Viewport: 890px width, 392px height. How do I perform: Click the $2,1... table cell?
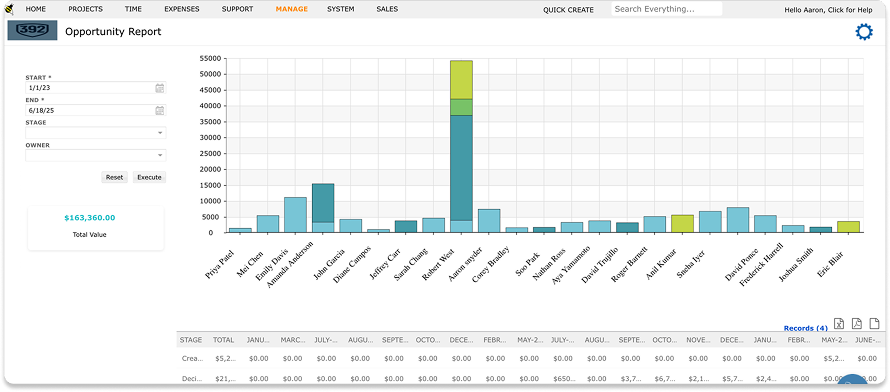698,378
